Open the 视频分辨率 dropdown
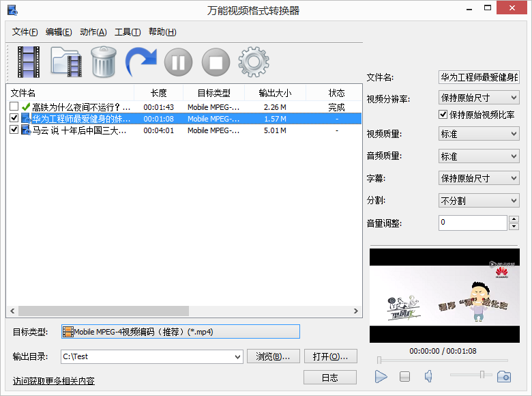 (x=479, y=98)
